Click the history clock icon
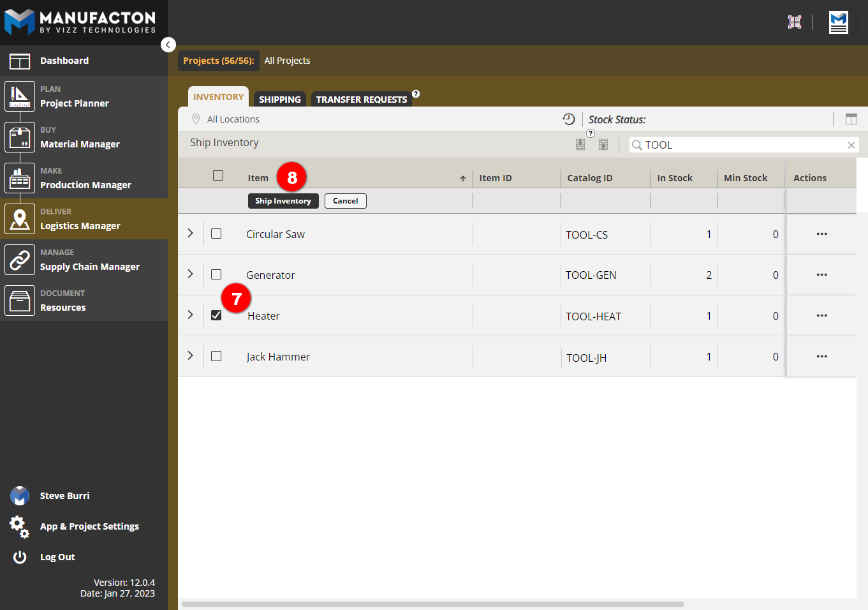The height and width of the screenshot is (610, 868). (569, 119)
